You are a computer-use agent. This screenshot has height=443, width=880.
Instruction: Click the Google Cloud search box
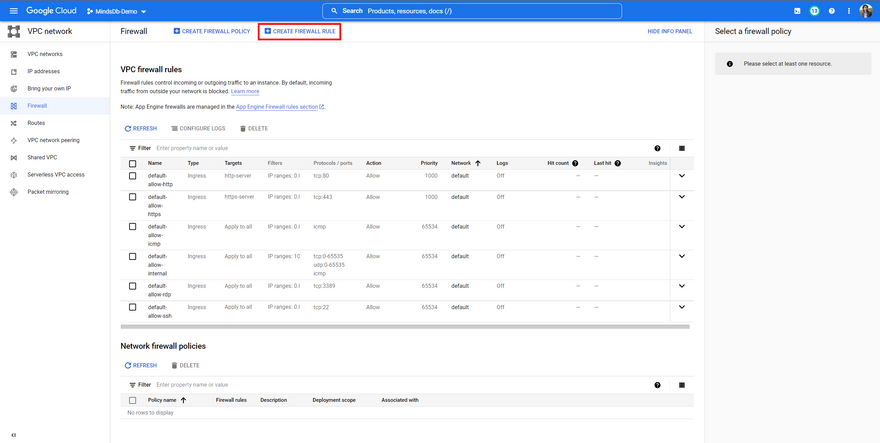(472, 11)
